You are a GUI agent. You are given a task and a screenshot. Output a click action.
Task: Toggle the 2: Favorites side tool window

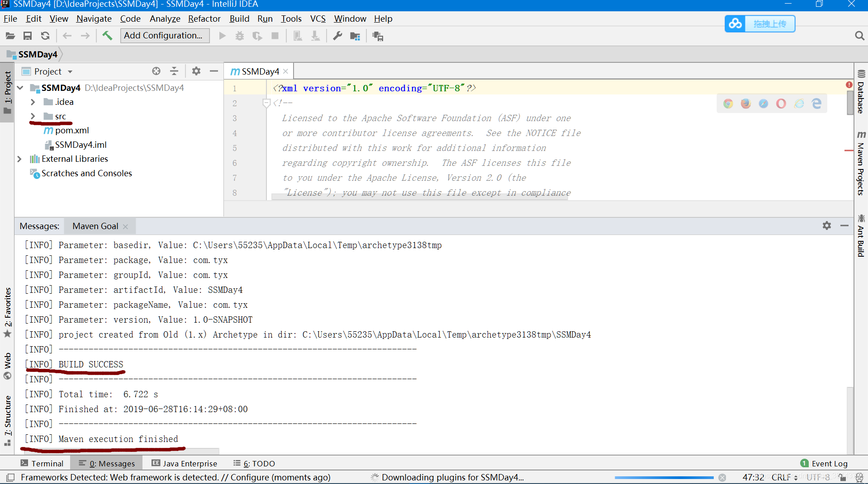(7, 312)
